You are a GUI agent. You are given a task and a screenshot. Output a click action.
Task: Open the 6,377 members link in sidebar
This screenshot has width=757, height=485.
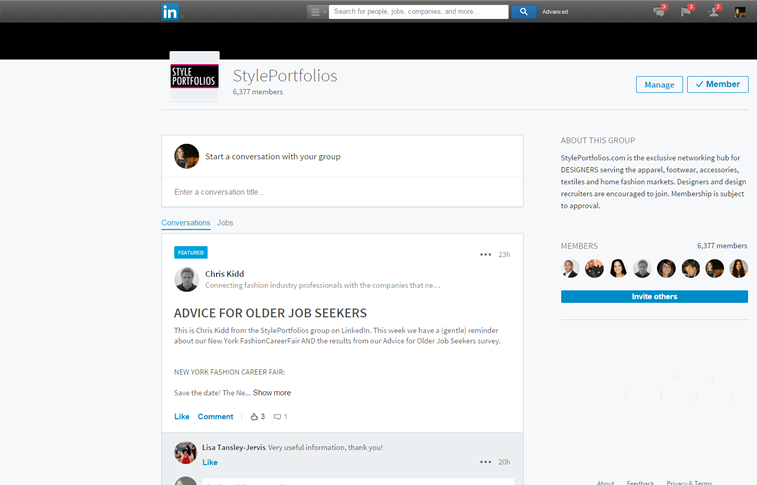coord(722,246)
